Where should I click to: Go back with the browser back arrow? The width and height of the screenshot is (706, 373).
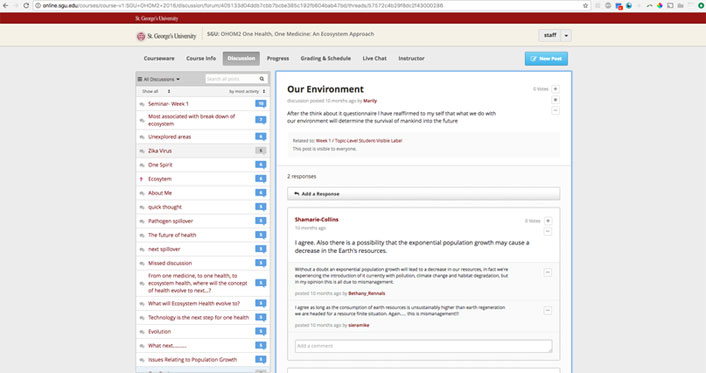point(5,5)
